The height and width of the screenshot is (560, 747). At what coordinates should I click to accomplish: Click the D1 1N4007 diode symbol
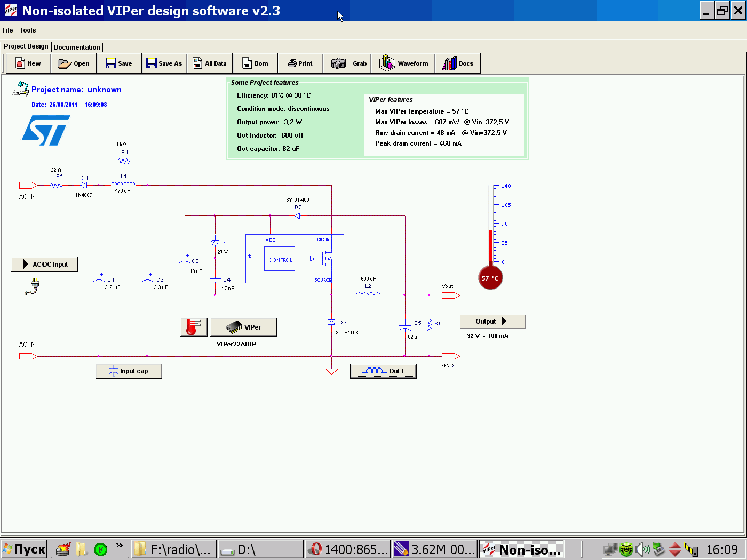[x=84, y=186]
